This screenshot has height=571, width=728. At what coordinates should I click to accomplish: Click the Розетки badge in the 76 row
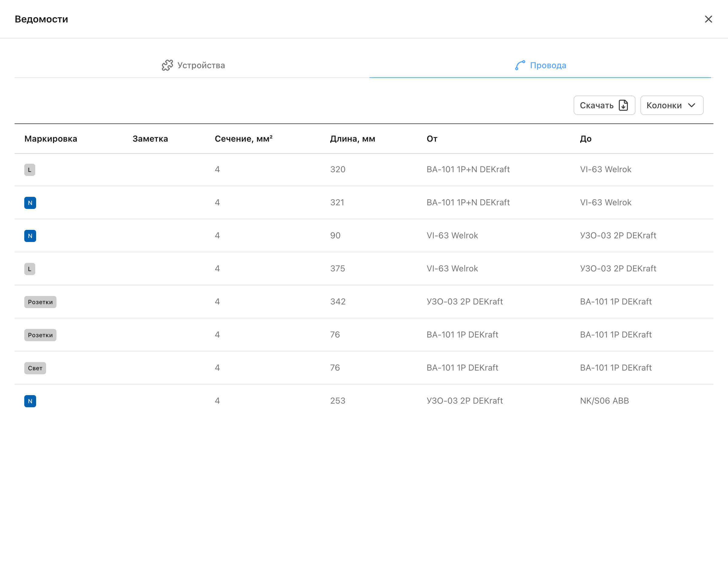click(40, 335)
